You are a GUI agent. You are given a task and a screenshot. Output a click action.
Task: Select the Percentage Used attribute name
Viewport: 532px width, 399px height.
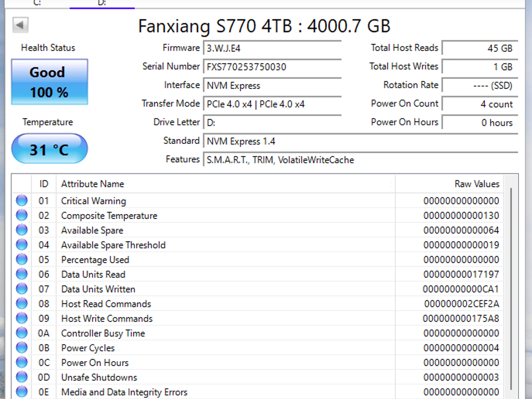point(95,260)
